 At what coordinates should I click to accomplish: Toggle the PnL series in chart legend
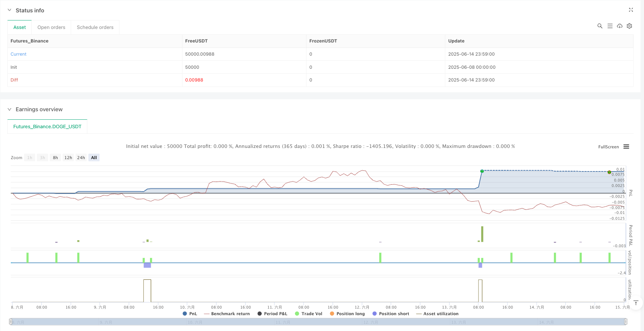coord(190,314)
